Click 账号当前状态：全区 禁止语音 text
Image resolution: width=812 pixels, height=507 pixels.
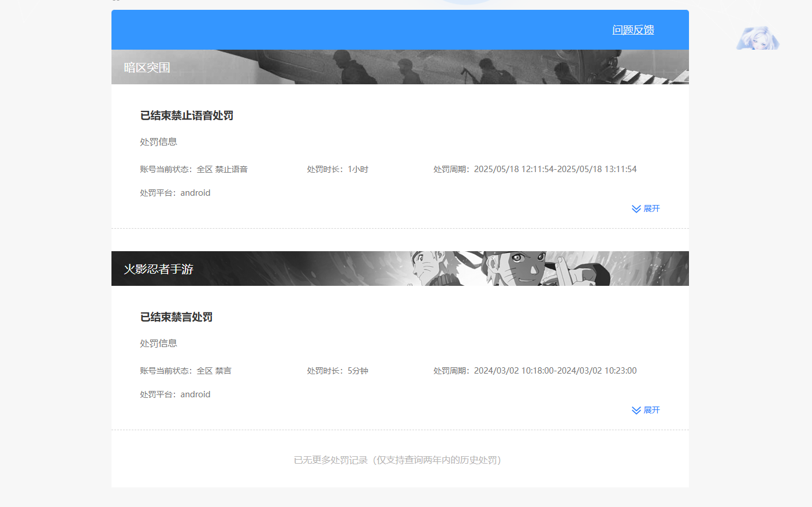tap(193, 169)
